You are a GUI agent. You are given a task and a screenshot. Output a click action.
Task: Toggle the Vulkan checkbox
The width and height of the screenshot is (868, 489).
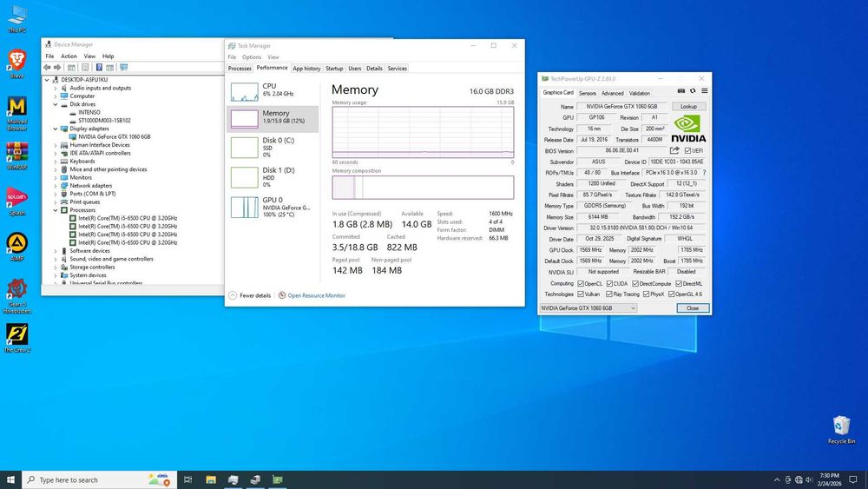point(580,294)
